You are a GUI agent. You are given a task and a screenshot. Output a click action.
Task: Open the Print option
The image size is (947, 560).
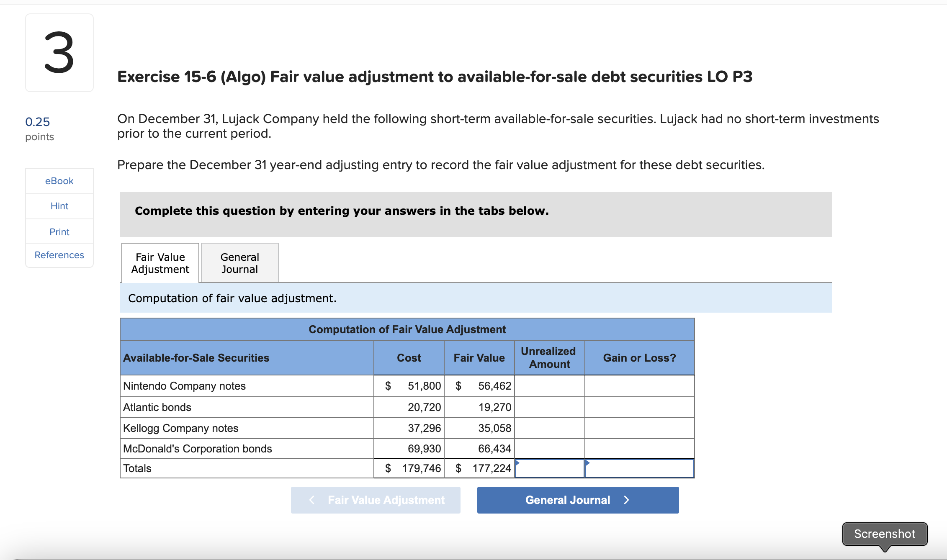tap(59, 231)
